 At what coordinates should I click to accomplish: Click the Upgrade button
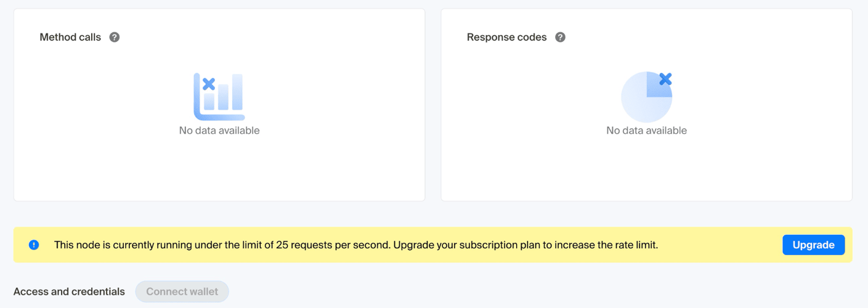813,245
